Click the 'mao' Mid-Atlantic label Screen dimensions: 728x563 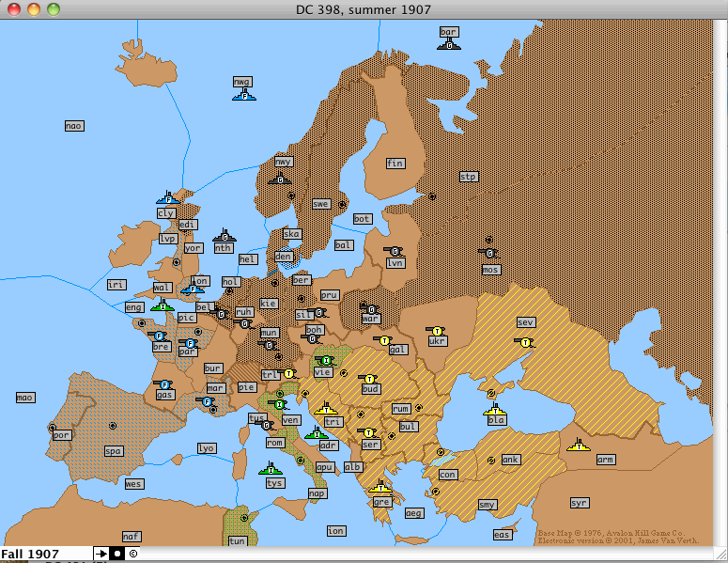[x=25, y=398]
